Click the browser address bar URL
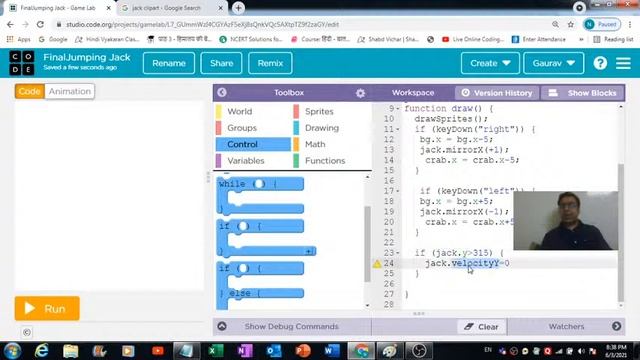The width and height of the screenshot is (640, 360). (x=202, y=24)
